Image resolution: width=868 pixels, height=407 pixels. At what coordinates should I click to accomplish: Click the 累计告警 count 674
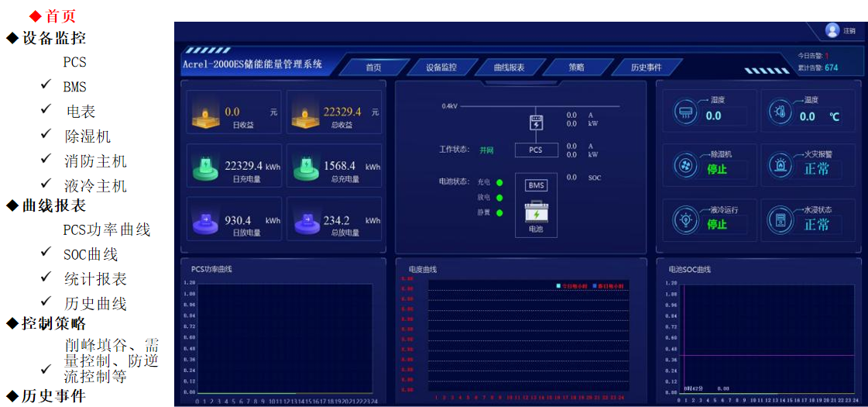[x=832, y=67]
